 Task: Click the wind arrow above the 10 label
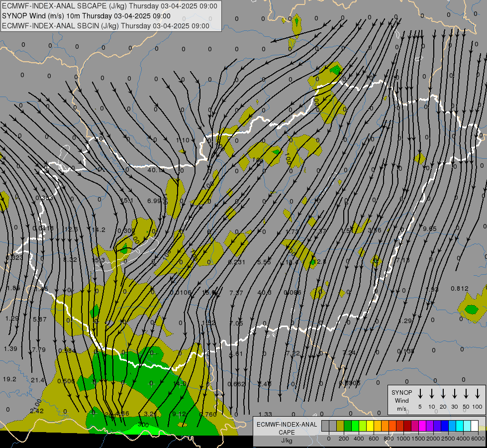[432, 394]
